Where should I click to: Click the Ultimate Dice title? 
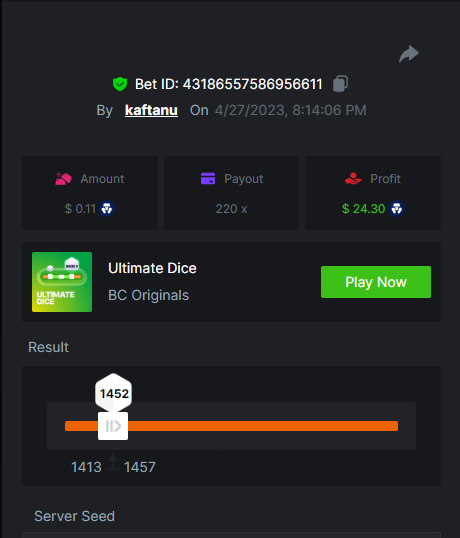[152, 268]
